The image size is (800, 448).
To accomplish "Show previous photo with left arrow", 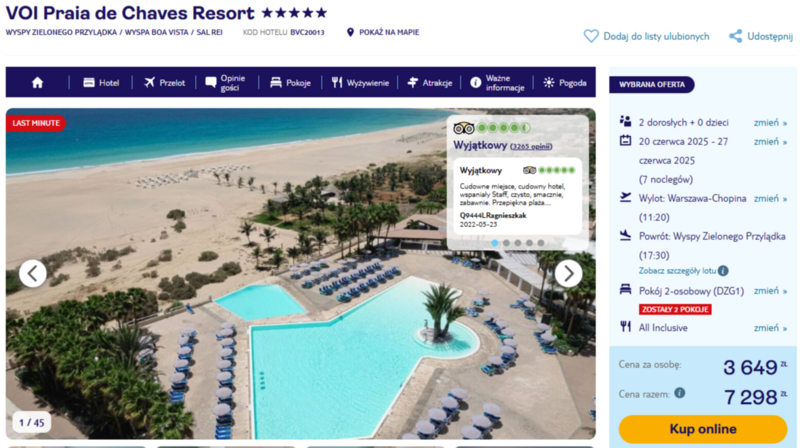I will pyautogui.click(x=33, y=273).
